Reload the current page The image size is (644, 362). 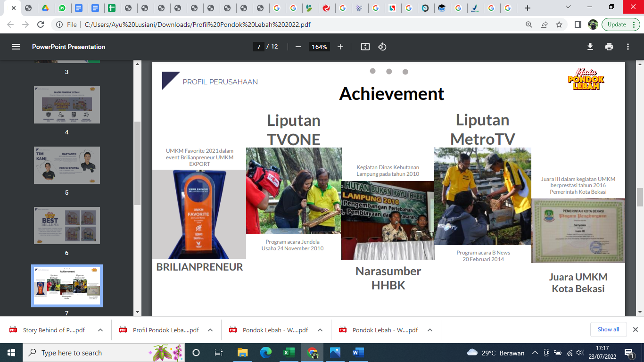[x=41, y=25]
